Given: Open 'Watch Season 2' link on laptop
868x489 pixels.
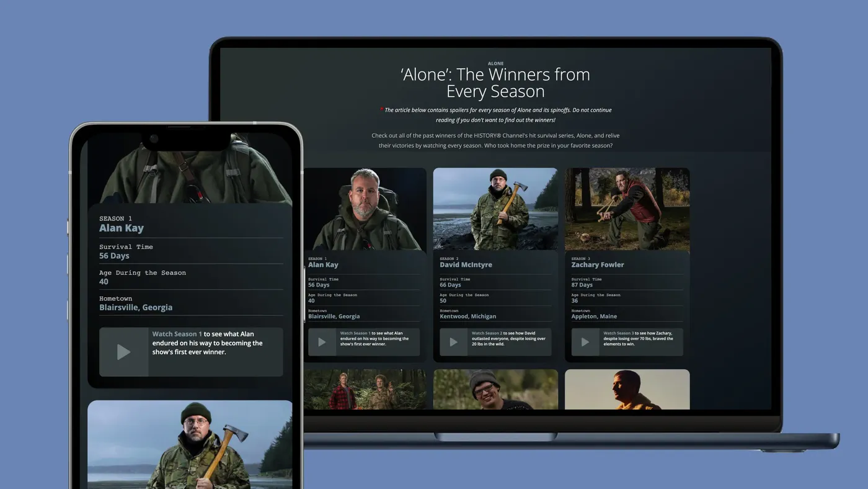Looking at the screenshot, I should click(487, 333).
